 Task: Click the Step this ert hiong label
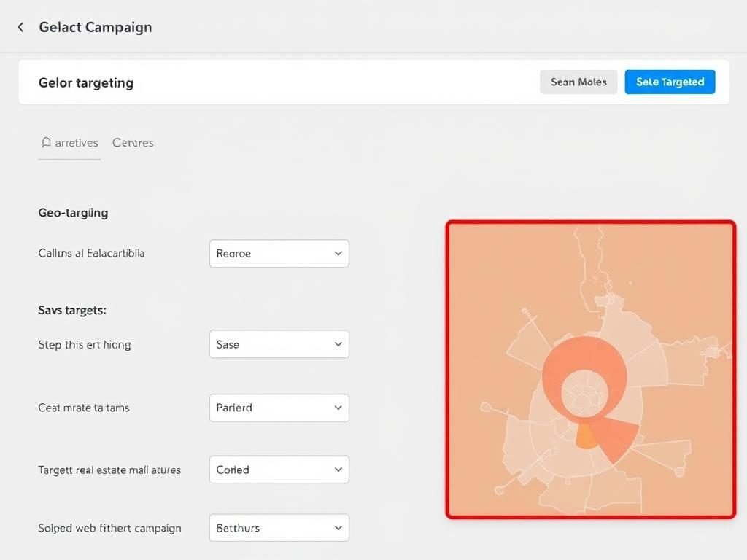click(85, 345)
